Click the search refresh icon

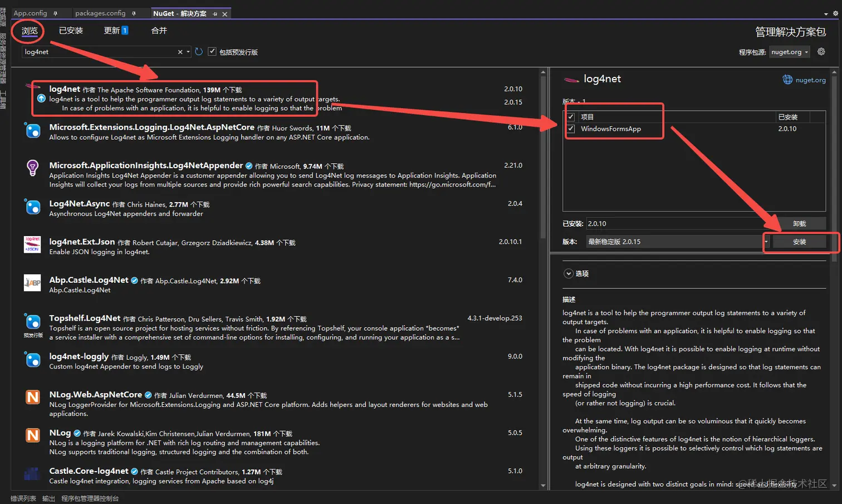coord(199,51)
